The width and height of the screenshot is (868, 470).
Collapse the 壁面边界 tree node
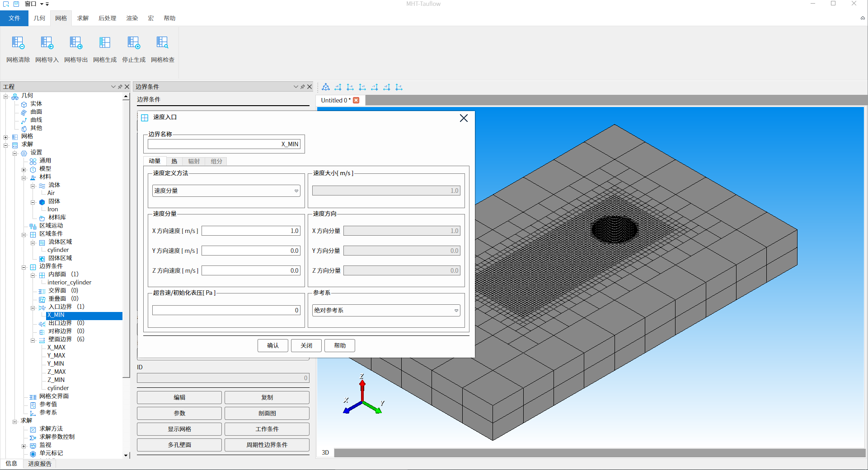tap(33, 340)
